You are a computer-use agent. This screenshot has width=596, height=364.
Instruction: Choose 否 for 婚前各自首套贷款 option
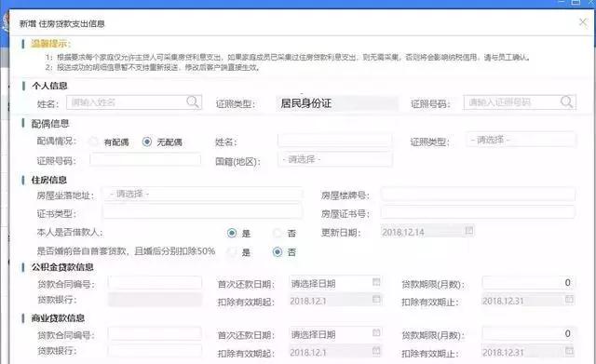point(278,252)
